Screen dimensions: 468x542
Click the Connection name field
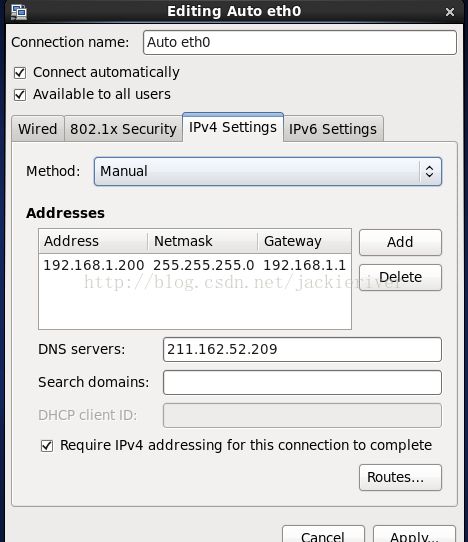coord(300,43)
